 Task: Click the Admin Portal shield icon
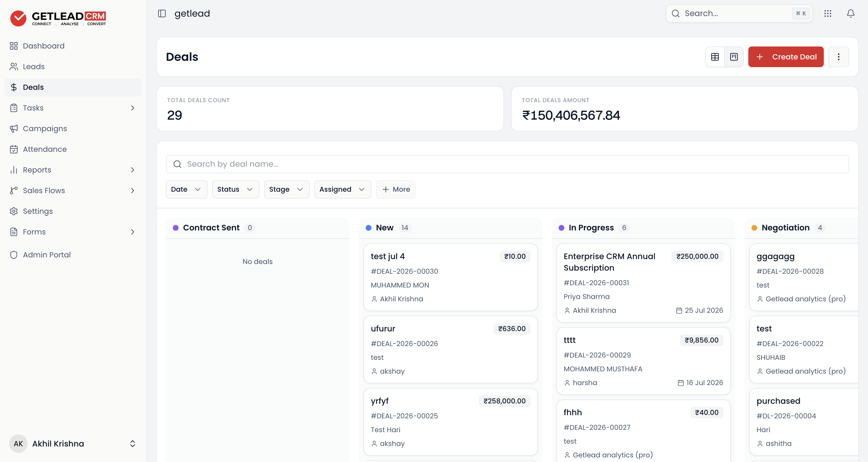pos(13,255)
